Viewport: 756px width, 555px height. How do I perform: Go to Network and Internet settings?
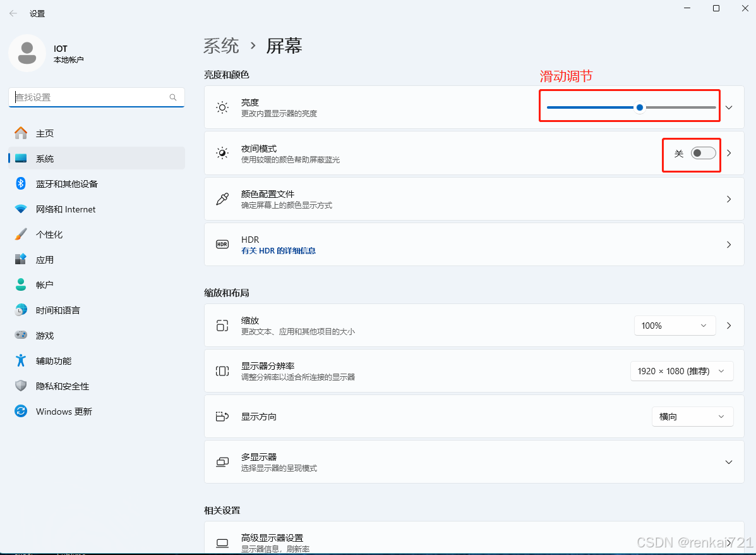pyautogui.click(x=66, y=209)
